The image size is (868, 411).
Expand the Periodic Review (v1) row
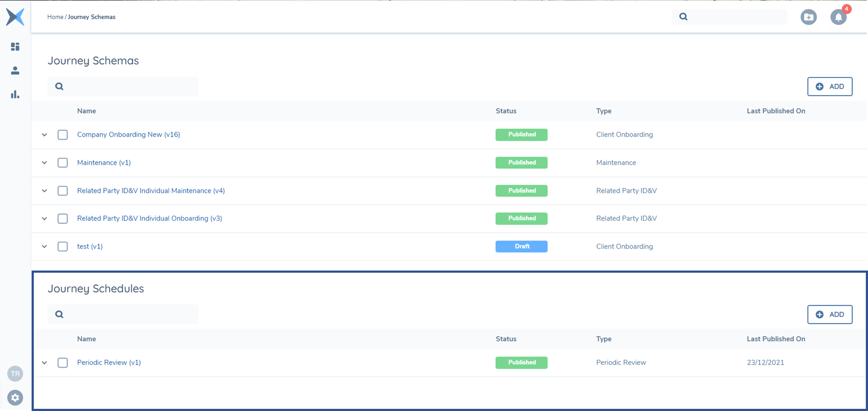click(44, 362)
